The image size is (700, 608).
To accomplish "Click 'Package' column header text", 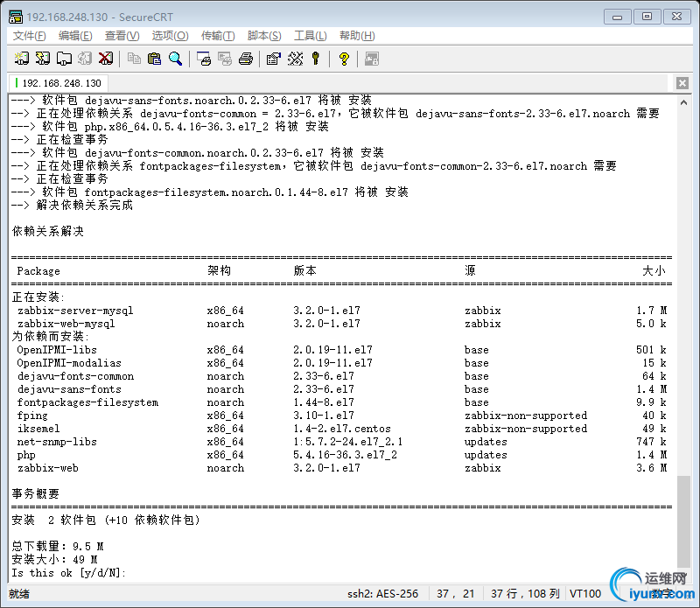I will tap(38, 271).
